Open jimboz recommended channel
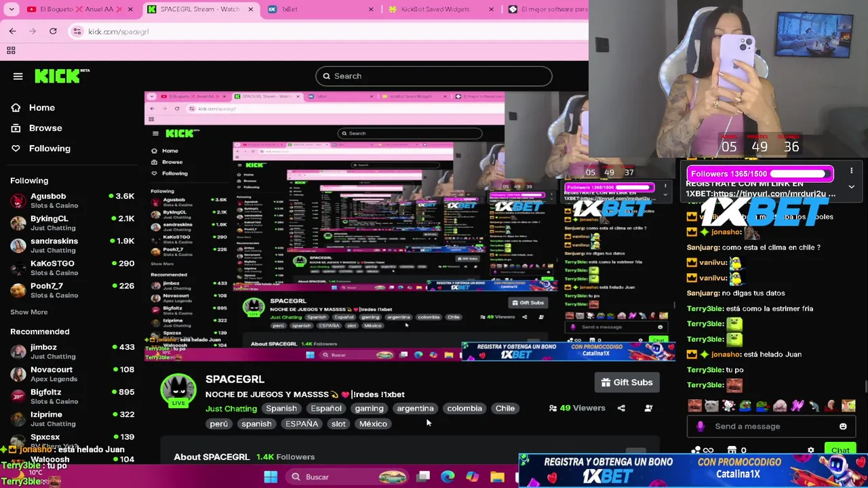This screenshot has width=868, height=488. pyautogui.click(x=72, y=351)
